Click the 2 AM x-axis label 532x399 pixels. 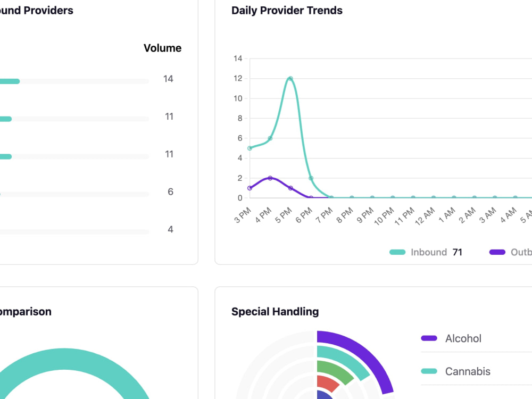467,215
